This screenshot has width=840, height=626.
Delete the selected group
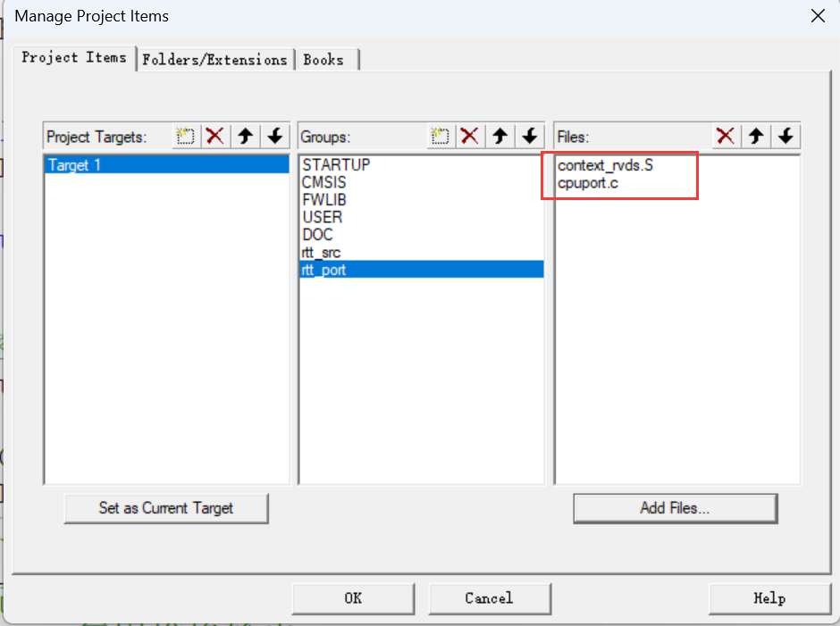(470, 136)
